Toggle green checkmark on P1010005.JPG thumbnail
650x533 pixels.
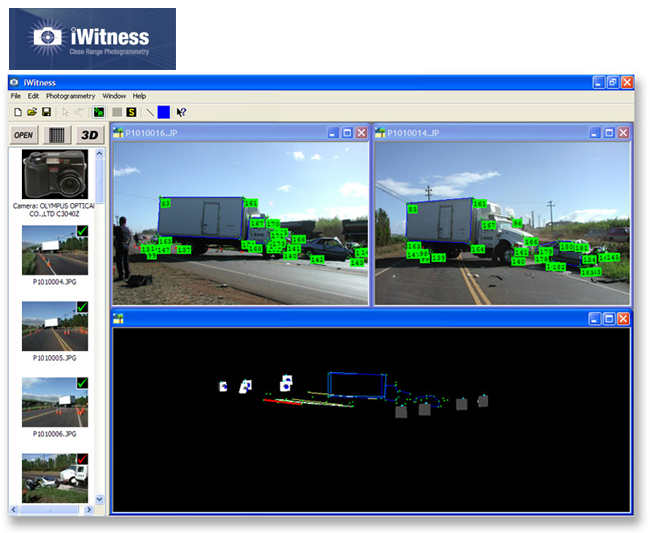pyautogui.click(x=82, y=307)
